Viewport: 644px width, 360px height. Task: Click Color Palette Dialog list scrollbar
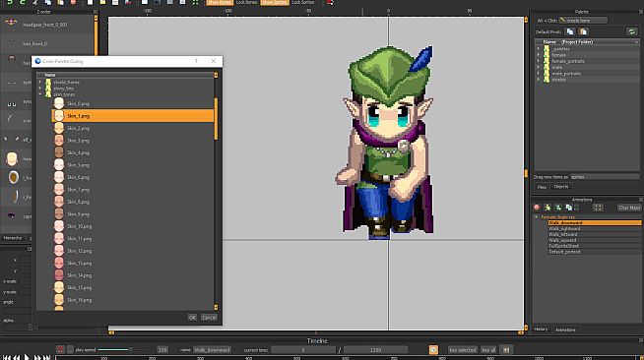pyautogui.click(x=216, y=119)
